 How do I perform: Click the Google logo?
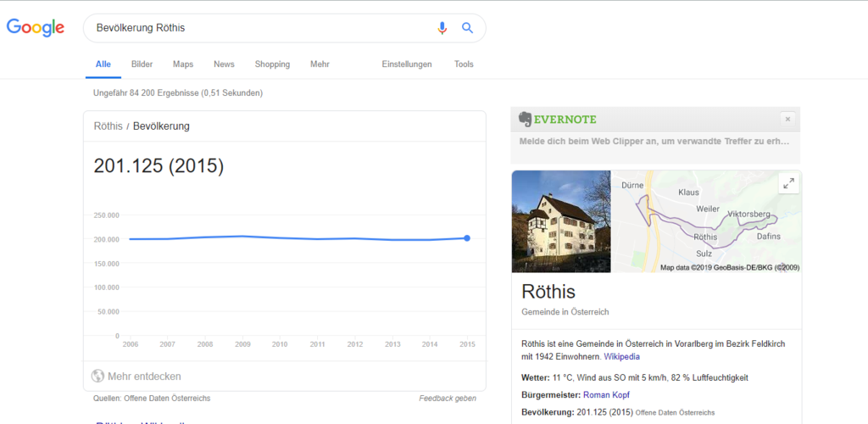(36, 27)
